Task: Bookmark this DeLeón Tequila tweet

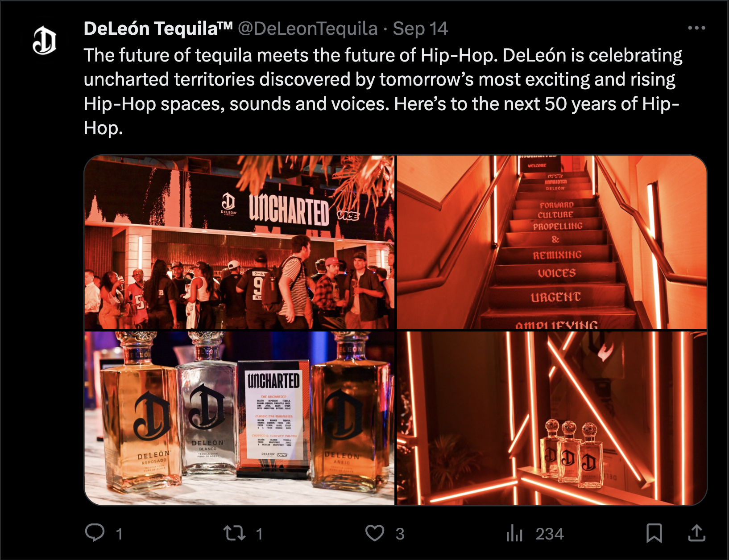Action: pyautogui.click(x=654, y=533)
